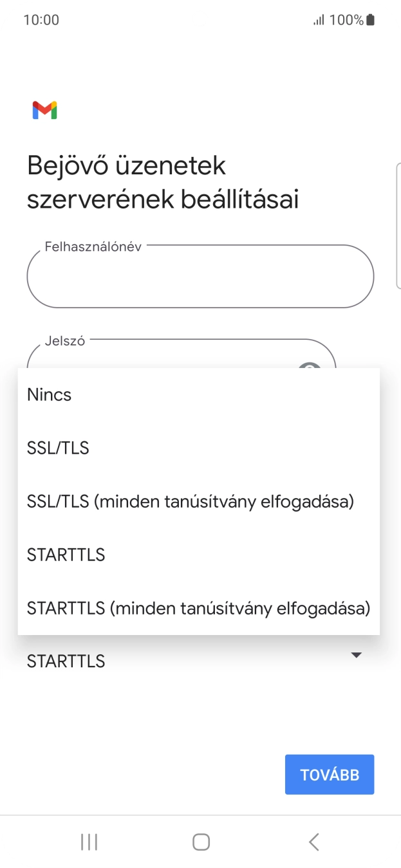Select STARTTLS (minden tanúsítvány elfogadása)

(x=198, y=607)
